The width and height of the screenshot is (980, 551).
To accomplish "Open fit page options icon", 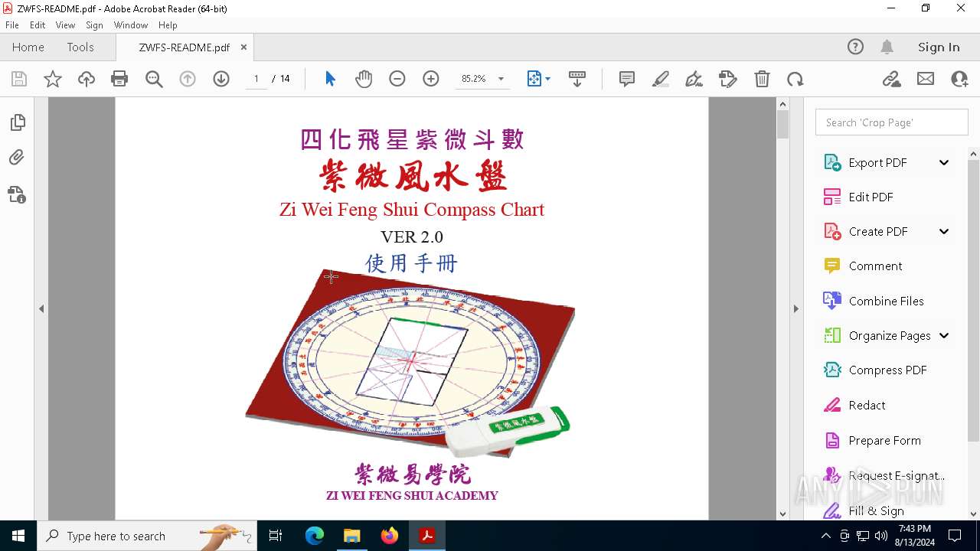I will tap(538, 79).
